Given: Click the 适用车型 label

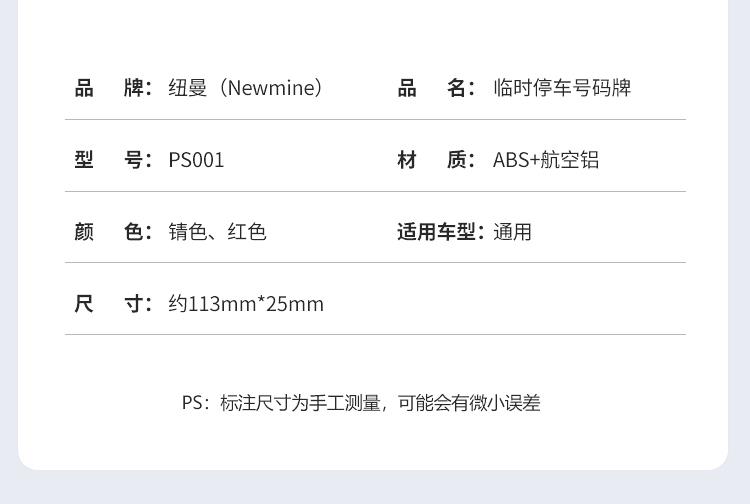Looking at the screenshot, I should (x=441, y=231).
